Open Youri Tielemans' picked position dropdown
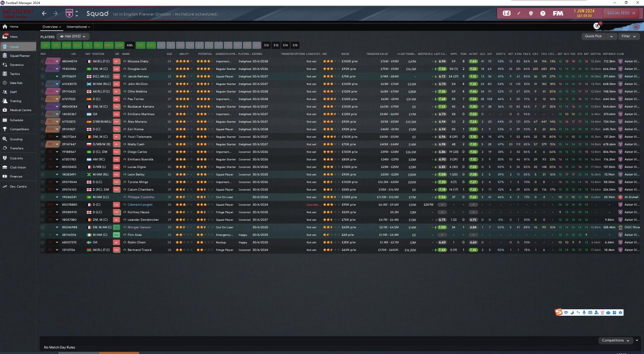 (57, 137)
